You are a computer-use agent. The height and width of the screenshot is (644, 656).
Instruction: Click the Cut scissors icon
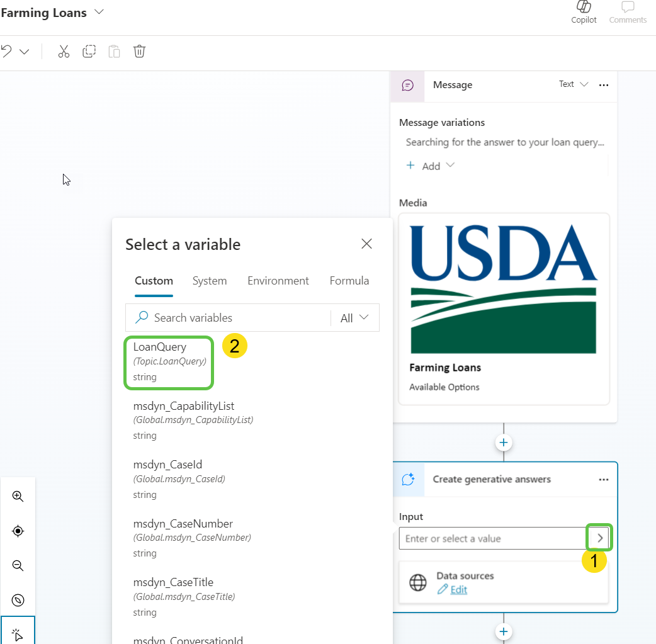(x=64, y=52)
